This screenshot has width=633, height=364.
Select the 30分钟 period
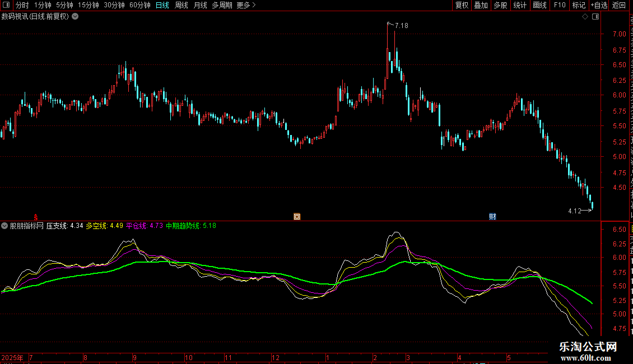[114, 5]
